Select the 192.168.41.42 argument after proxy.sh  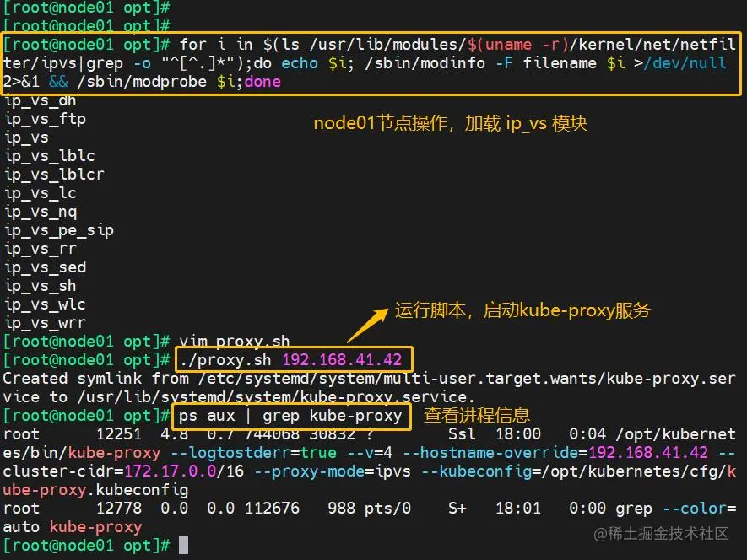click(x=342, y=360)
